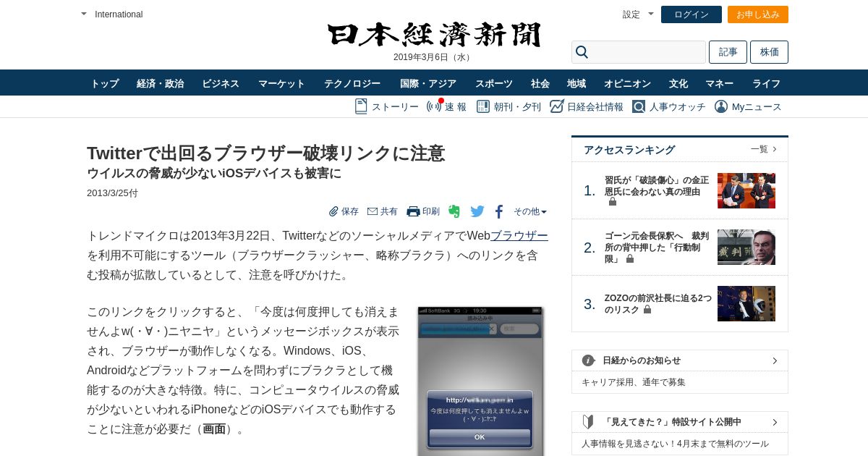
Task: Open the スポーツ nav section
Action: (494, 83)
